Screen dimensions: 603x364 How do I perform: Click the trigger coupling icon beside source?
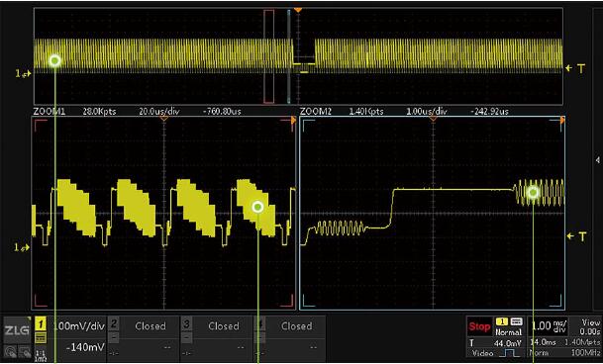[516, 321]
